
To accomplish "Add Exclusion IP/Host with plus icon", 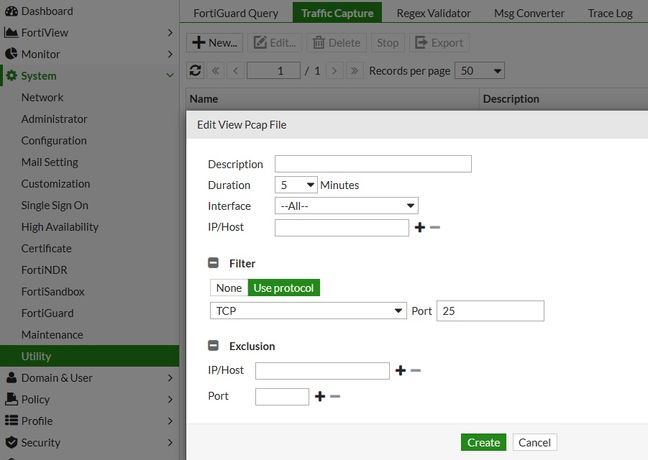I will pyautogui.click(x=400, y=370).
